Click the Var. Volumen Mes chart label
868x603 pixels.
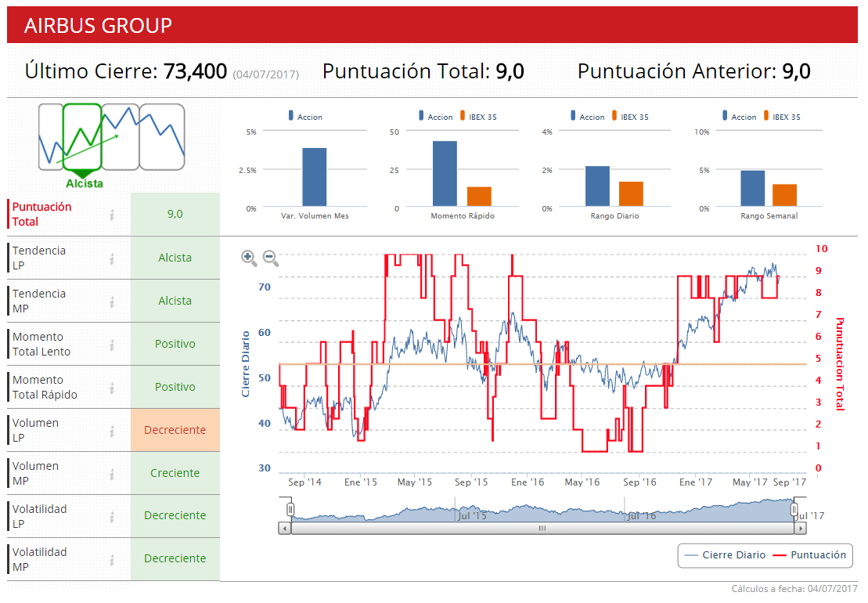pos(315,216)
